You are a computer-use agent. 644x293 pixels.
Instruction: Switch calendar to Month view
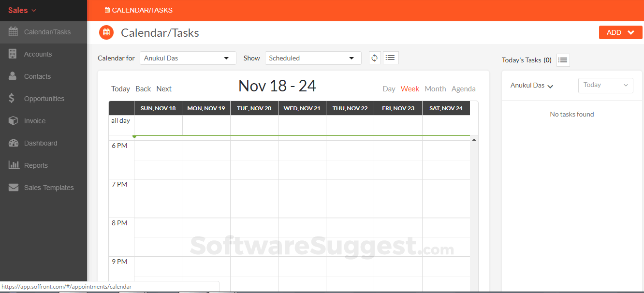pos(435,89)
